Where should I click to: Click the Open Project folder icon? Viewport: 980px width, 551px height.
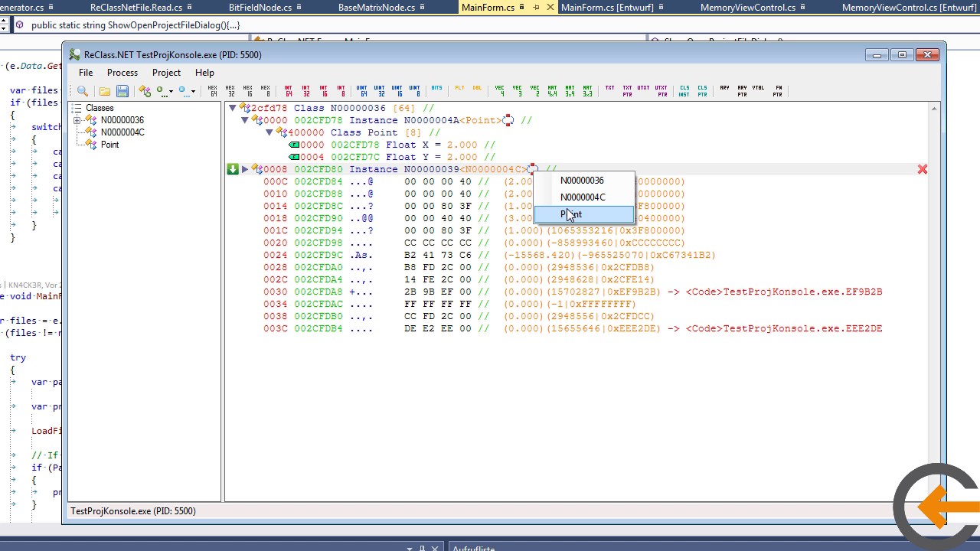(x=104, y=91)
